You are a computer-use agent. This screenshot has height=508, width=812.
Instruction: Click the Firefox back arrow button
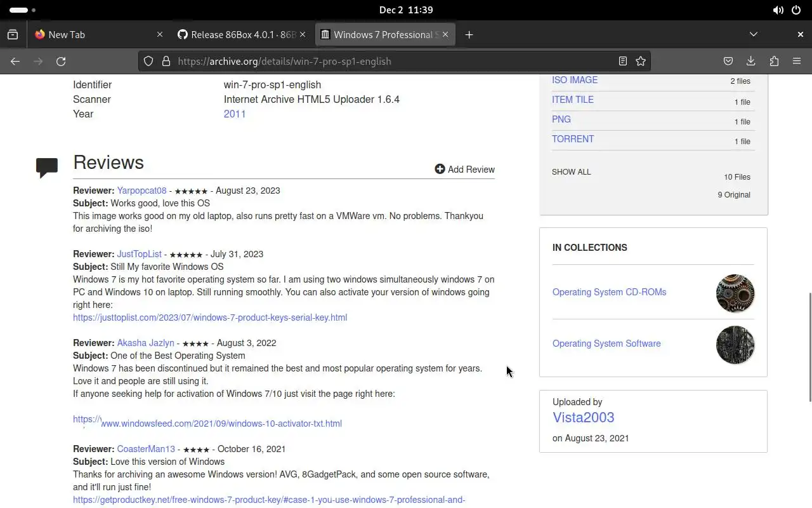coord(15,61)
